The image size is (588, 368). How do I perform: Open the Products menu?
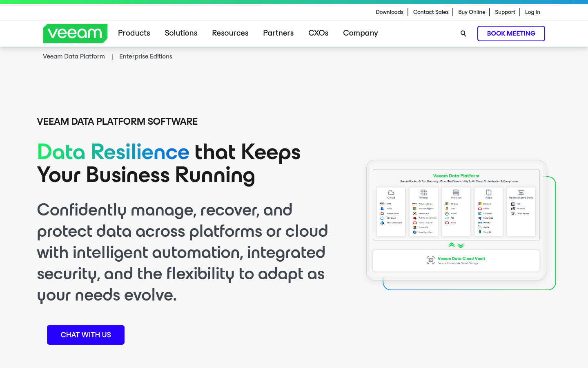134,33
